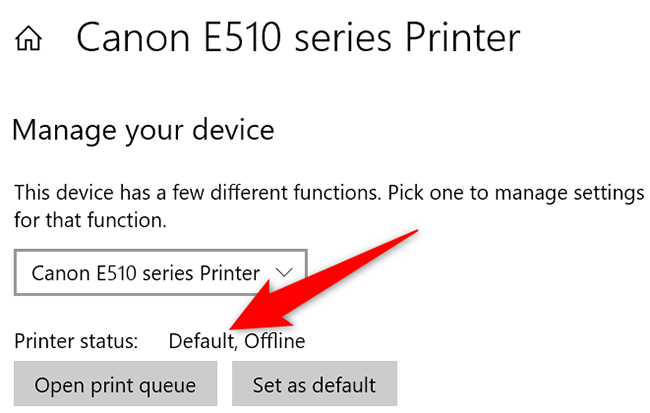Screen dimensions: 650x413
Task: Click the printer name text inside combo box
Action: tap(146, 272)
